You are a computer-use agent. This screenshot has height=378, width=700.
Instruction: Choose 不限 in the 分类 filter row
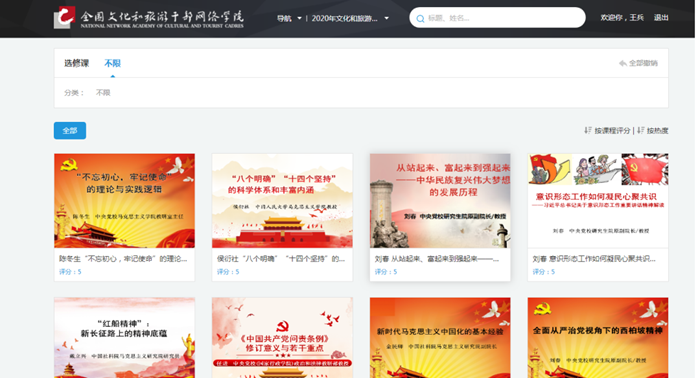103,93
